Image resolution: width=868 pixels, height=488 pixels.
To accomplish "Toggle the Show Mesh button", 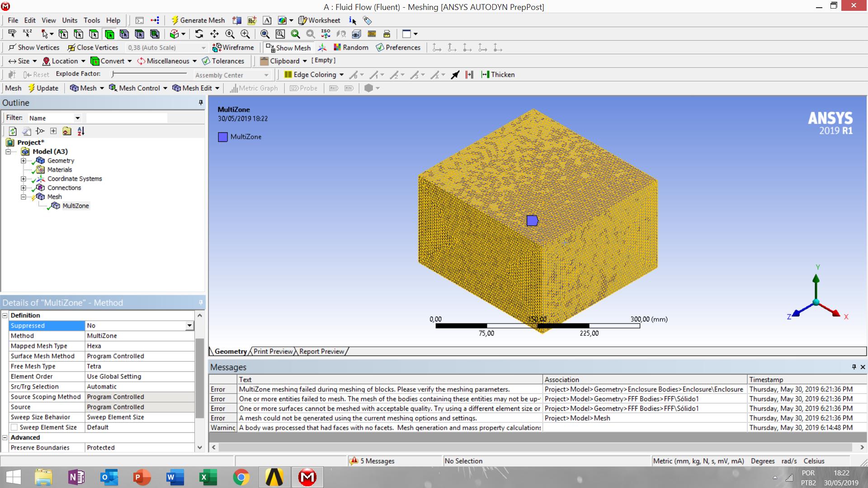I will (288, 47).
